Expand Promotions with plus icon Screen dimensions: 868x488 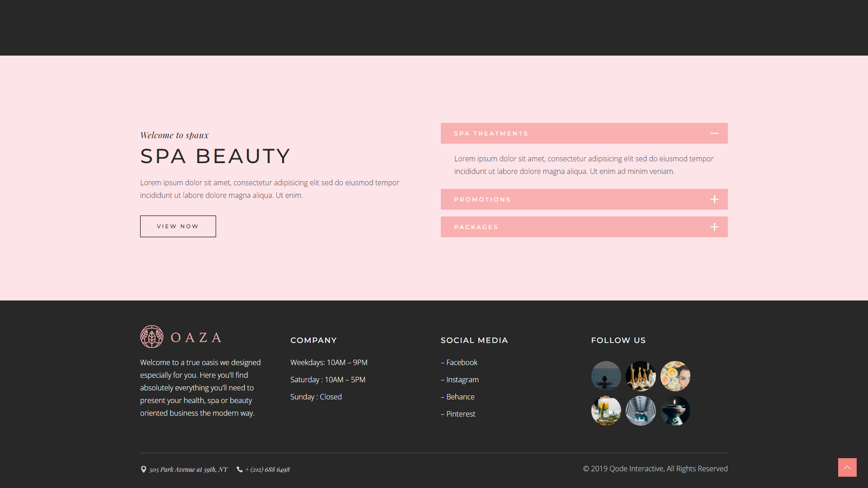coord(714,199)
